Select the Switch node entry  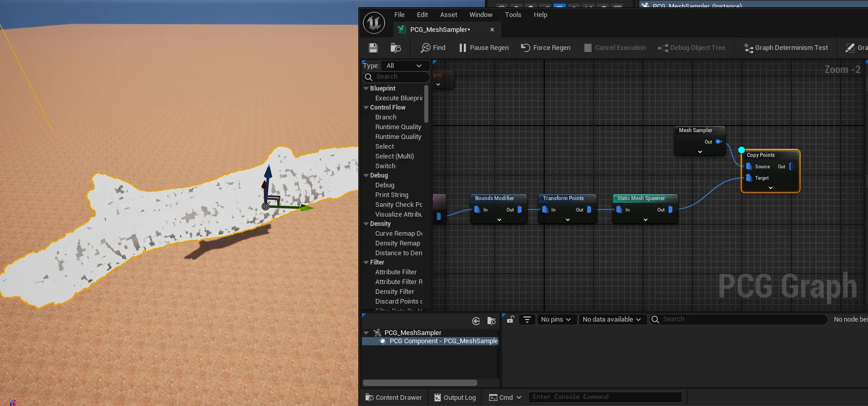click(385, 166)
